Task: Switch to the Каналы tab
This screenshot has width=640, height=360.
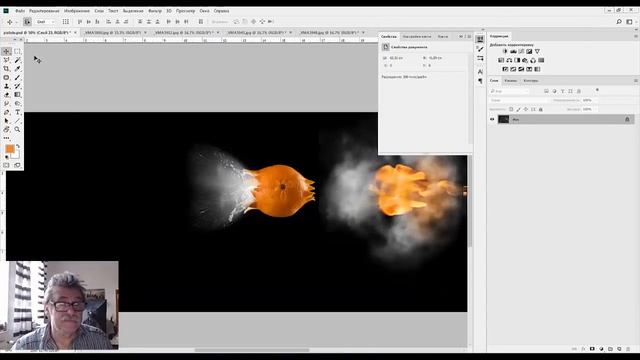Action: pos(511,81)
